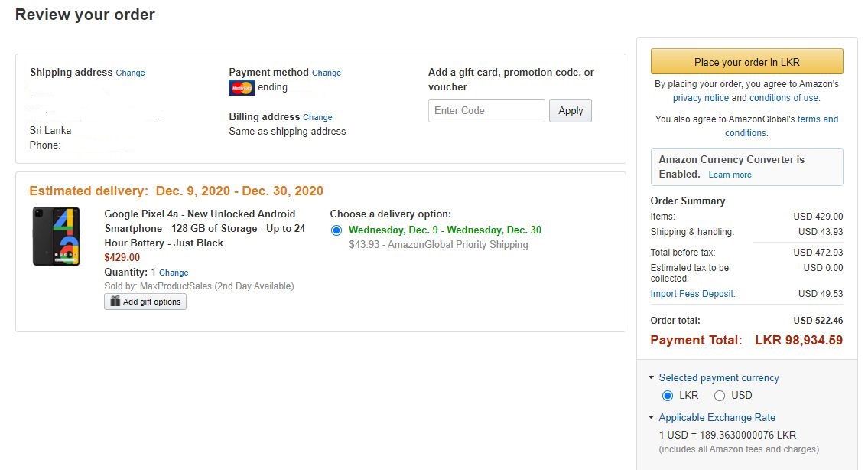Screen dimensions: 868x470
Task: Open AmazonGlobal's terms and conditions
Action: pos(782,126)
